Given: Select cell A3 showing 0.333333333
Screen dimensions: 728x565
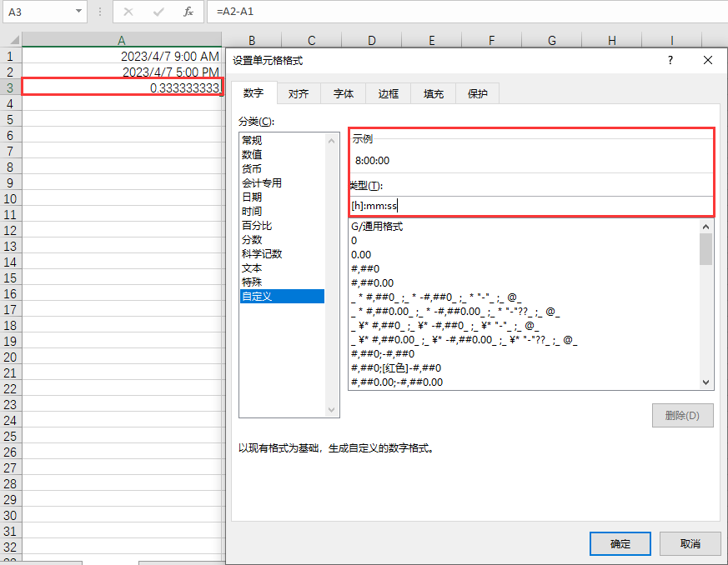Looking at the screenshot, I should point(122,87).
